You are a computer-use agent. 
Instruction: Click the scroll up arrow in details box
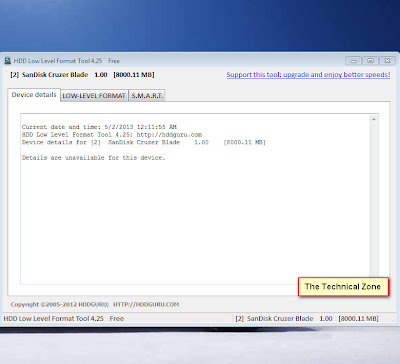pos(374,119)
